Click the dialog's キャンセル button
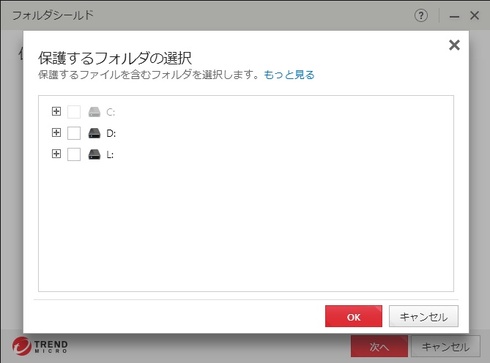490x363 pixels. click(424, 316)
